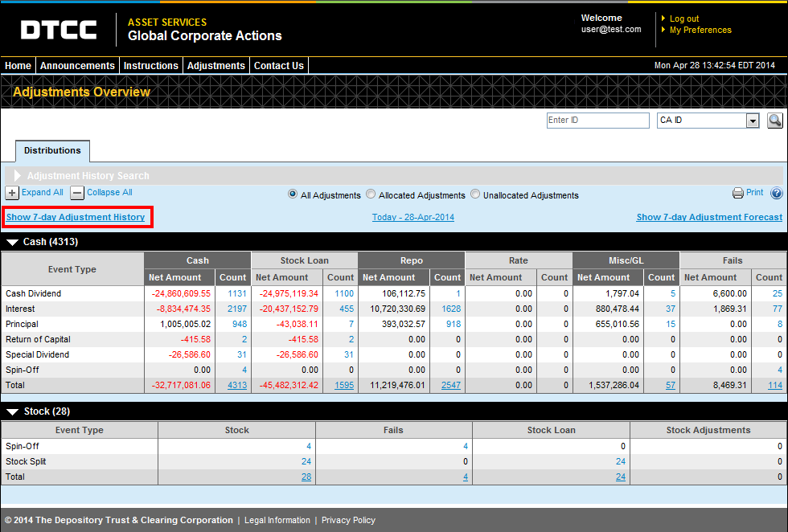The image size is (788, 532).
Task: Open My Preferences link
Action: [700, 31]
